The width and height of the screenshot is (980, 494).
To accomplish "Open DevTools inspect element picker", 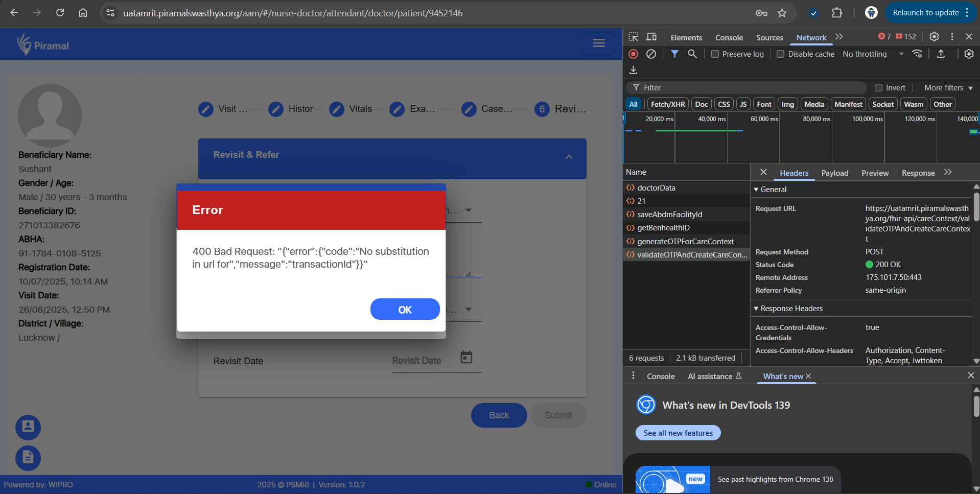I will pyautogui.click(x=634, y=37).
